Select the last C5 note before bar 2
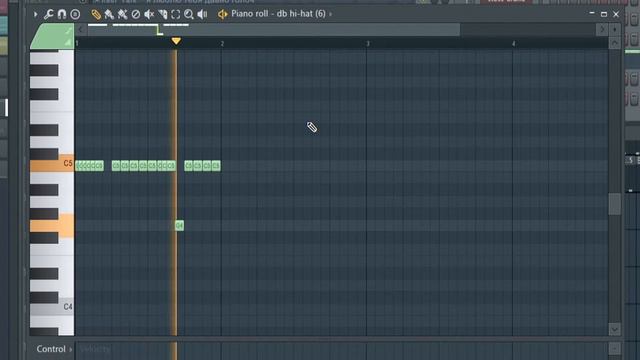The width and height of the screenshot is (640, 360). click(x=216, y=165)
